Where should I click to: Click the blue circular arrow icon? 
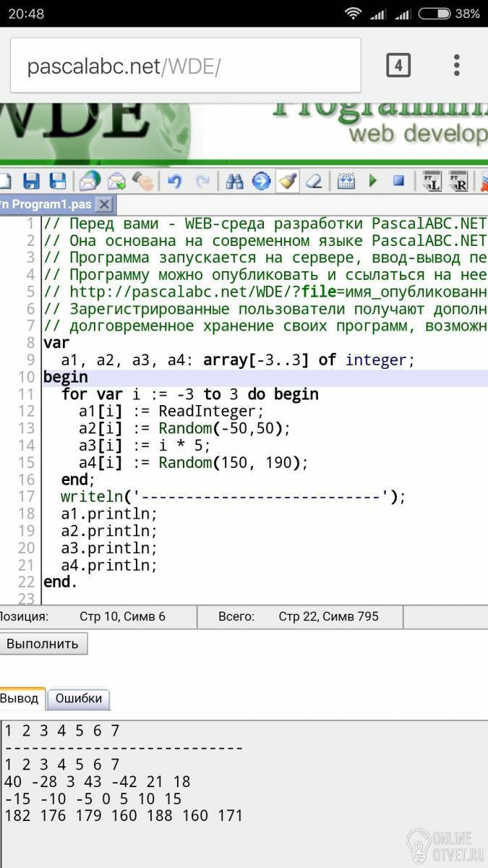261,181
